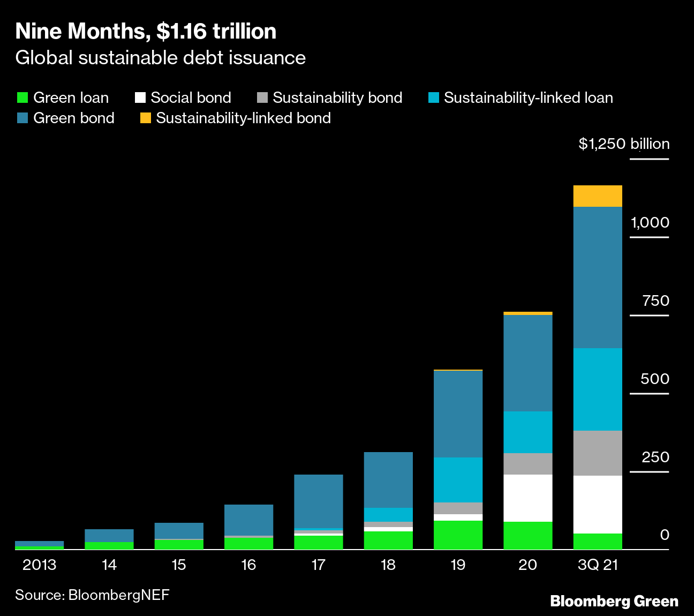Click the blue Green bond legend swatch
Image resolution: width=694 pixels, height=616 pixels.
pyautogui.click(x=22, y=118)
